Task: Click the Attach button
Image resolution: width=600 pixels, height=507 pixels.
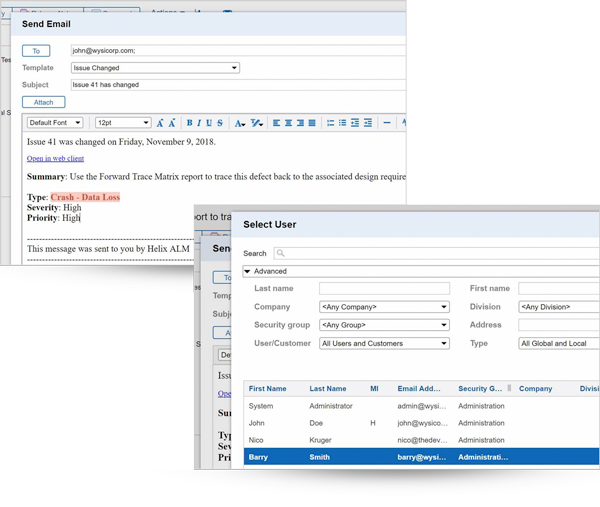Action: tap(43, 102)
